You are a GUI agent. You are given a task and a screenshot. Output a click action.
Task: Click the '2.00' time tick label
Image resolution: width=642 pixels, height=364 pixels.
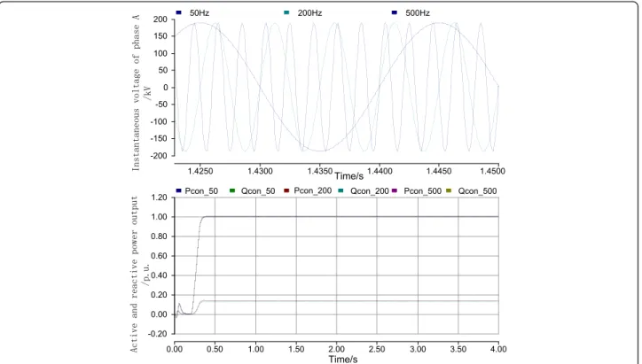point(337,349)
